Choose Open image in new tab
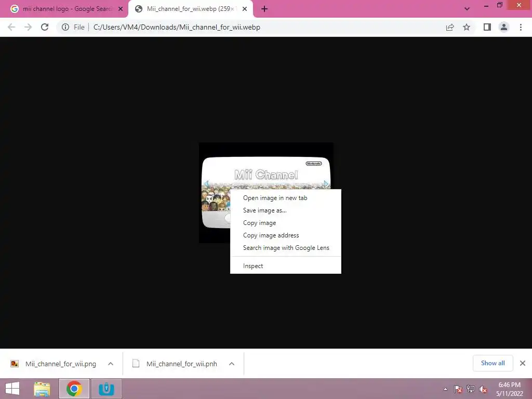532x399 pixels. (x=286, y=198)
